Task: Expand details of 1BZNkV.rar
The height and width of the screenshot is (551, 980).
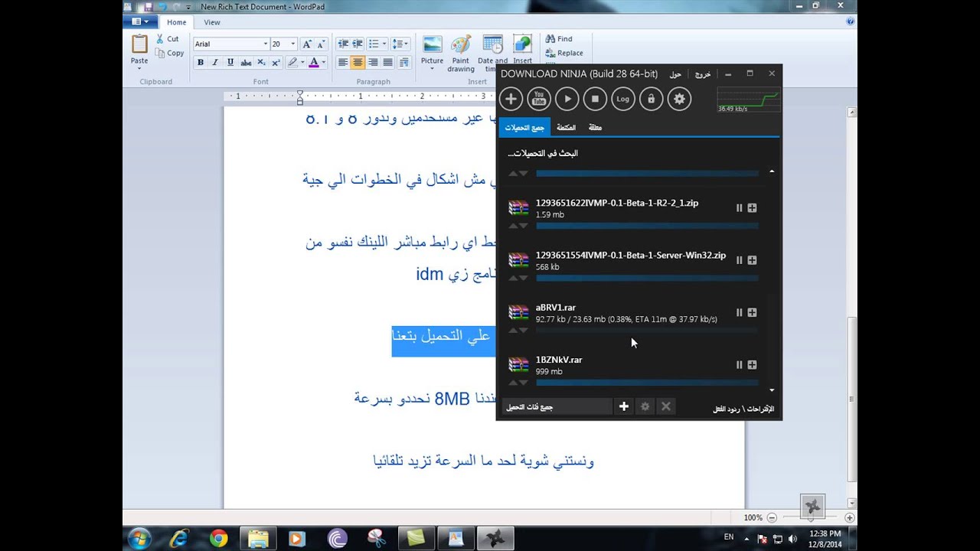Action: click(x=752, y=365)
